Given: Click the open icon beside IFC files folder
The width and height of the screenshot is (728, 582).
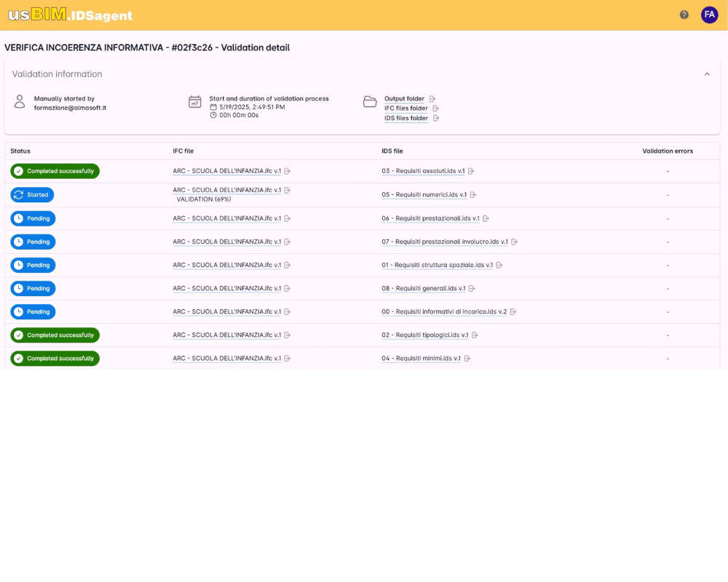Looking at the screenshot, I should point(435,108).
